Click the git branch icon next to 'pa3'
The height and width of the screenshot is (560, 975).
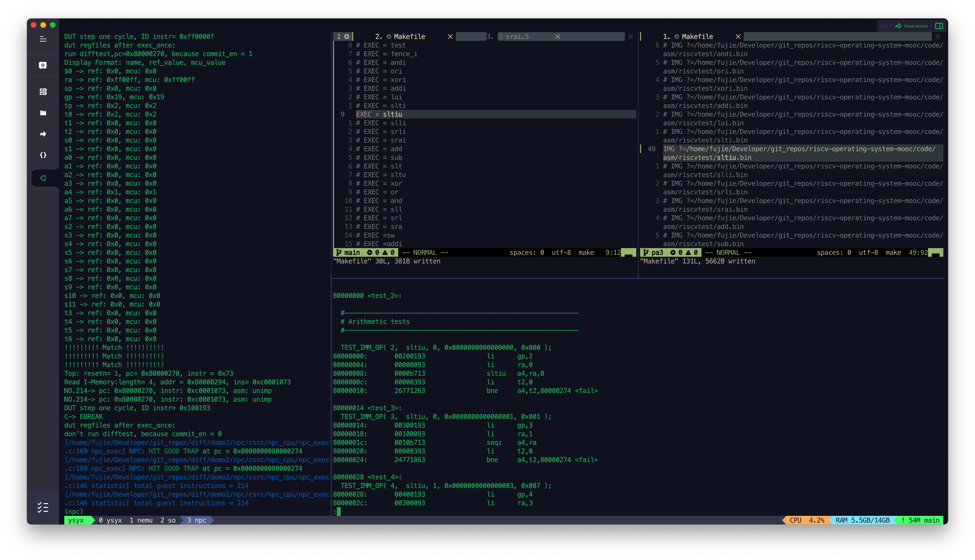pos(646,252)
